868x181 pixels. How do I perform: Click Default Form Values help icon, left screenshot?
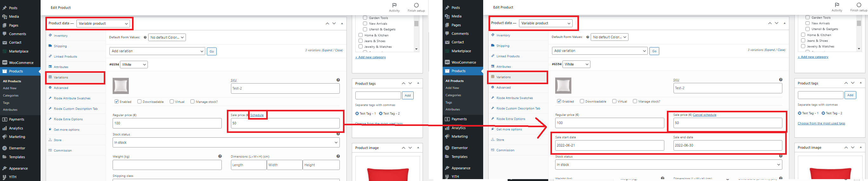[x=145, y=37]
